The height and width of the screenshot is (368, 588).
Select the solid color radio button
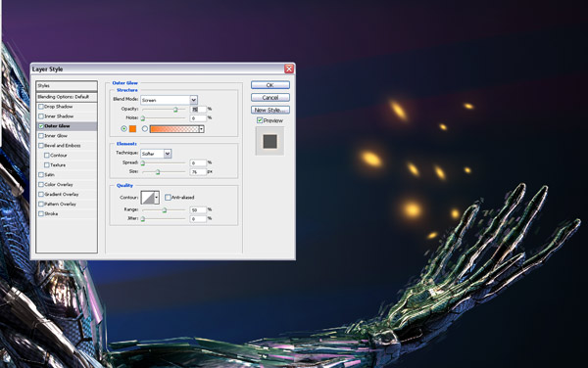(123, 129)
